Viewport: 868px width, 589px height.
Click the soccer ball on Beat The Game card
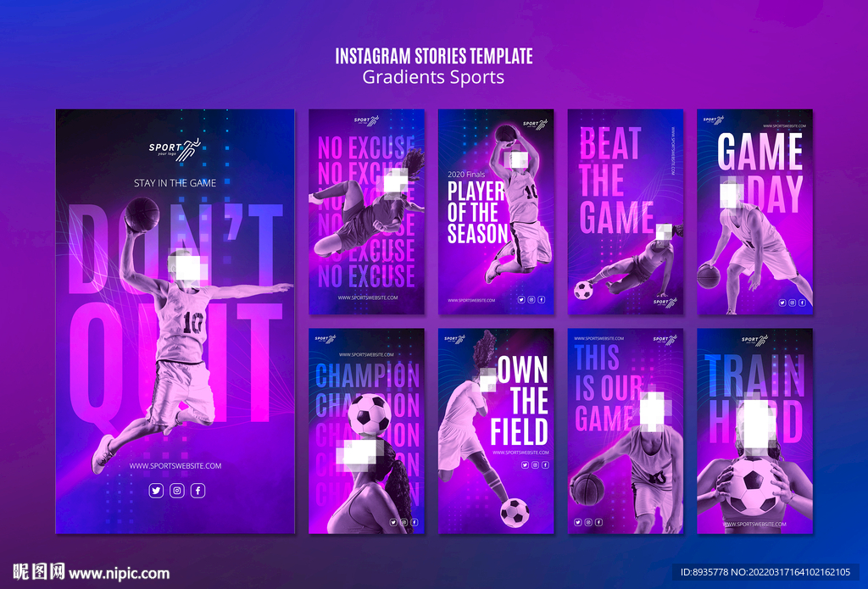[583, 290]
